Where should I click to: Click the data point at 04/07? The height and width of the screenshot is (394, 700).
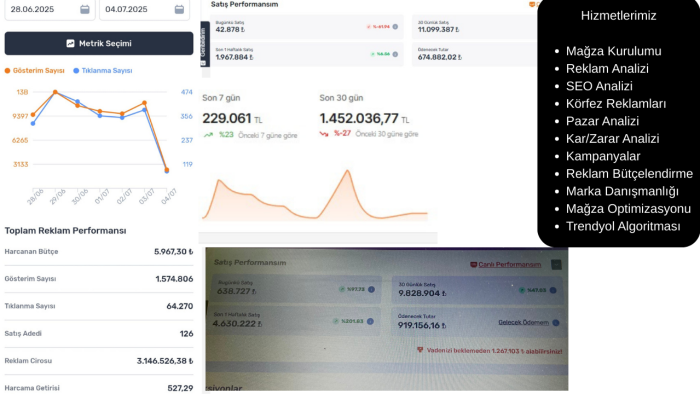[x=167, y=170]
